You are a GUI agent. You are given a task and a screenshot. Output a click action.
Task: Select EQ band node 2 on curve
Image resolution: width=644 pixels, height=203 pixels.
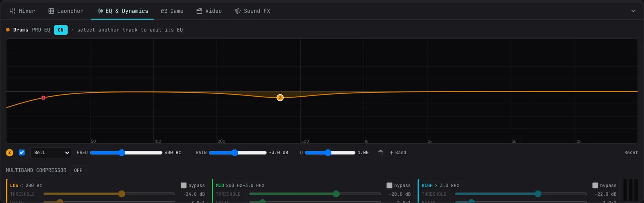pos(280,97)
